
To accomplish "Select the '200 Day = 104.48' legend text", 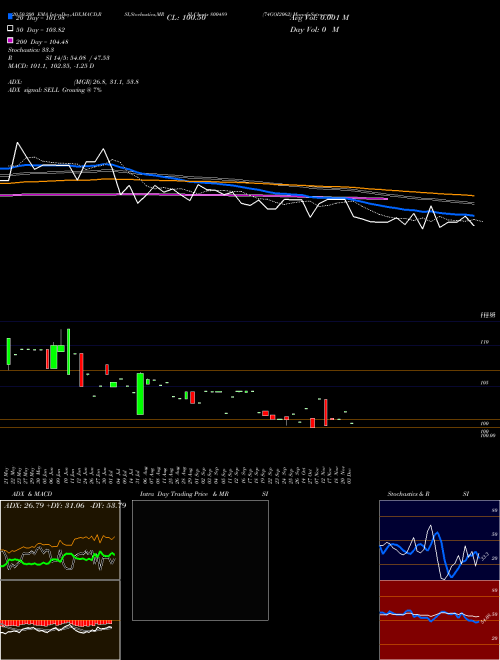I will pyautogui.click(x=42, y=41).
